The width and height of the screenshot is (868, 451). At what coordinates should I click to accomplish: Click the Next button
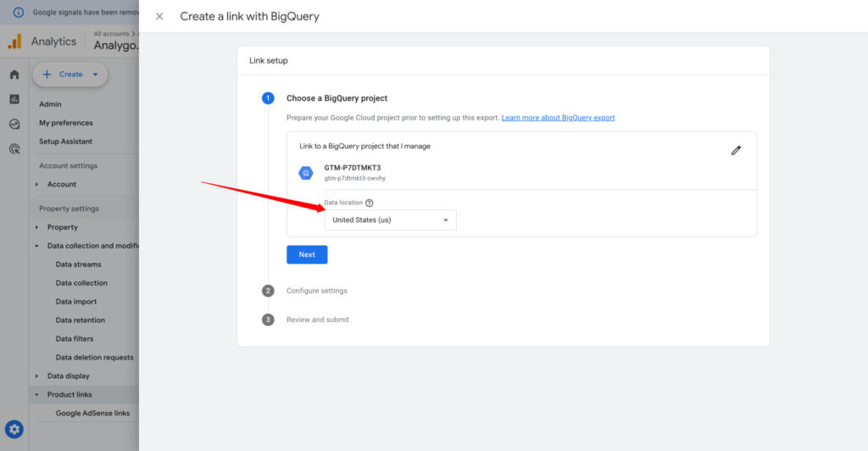point(307,254)
